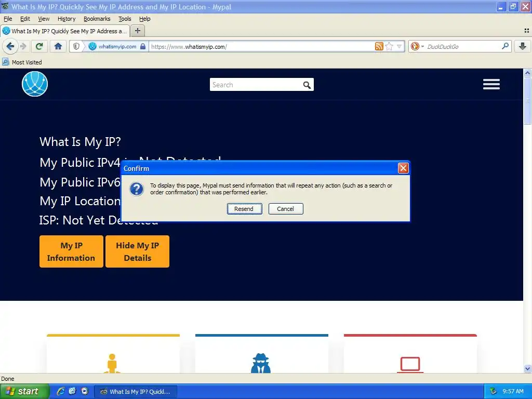Click the Mypal taskbar window button
Image resolution: width=532 pixels, height=399 pixels.
(x=135, y=392)
